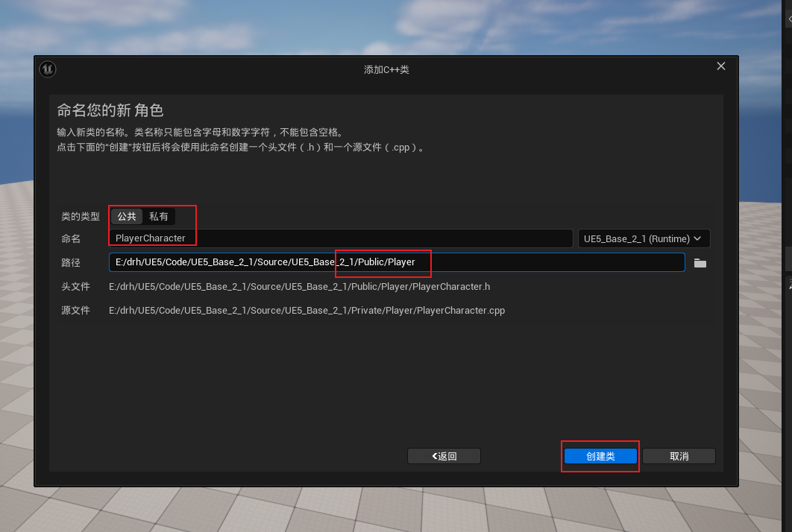Click the Unreal Engine logo in dialog corner
The width and height of the screenshot is (792, 532).
point(47,69)
